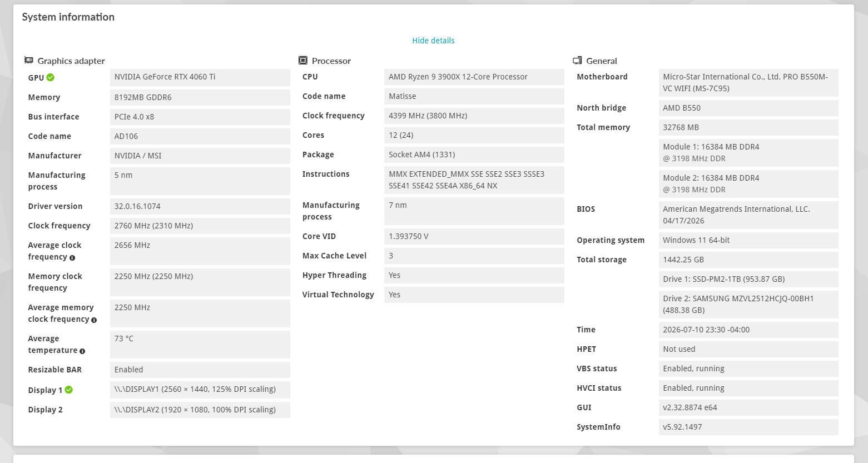Select the AMD Ryzen 9 3900X CPU value
Image resolution: width=868 pixels, height=463 pixels.
coord(474,77)
